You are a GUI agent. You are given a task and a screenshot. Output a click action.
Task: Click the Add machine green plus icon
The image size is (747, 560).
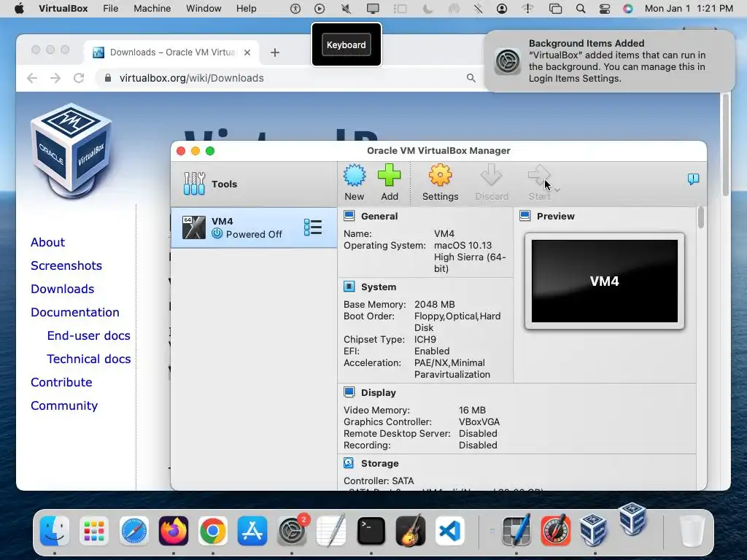[x=390, y=175]
